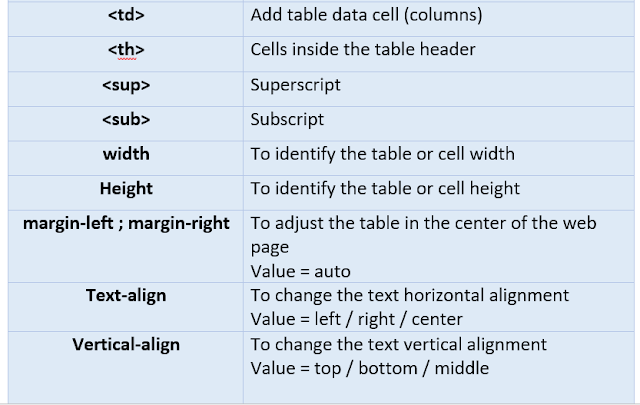Click 'Add table data cell (columns)' text
Viewport: 640px width, 405px height.
pos(366,15)
